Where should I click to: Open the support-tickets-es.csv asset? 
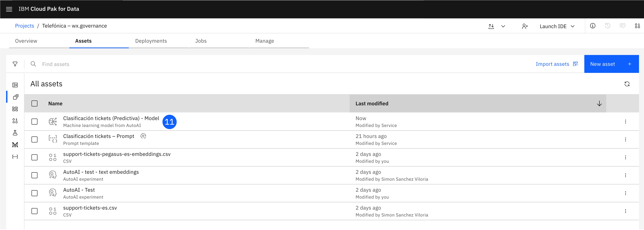[90, 208]
